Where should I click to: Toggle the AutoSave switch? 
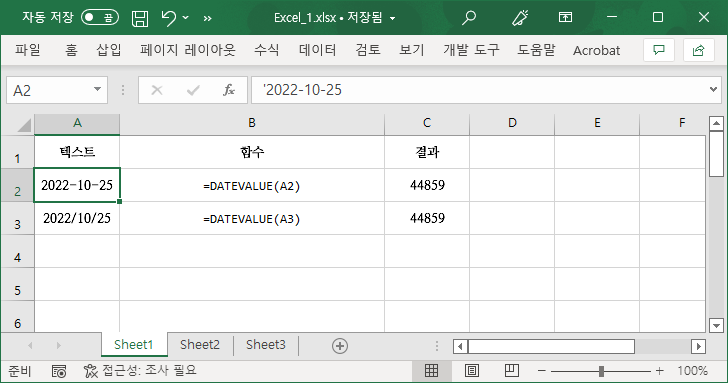100,18
